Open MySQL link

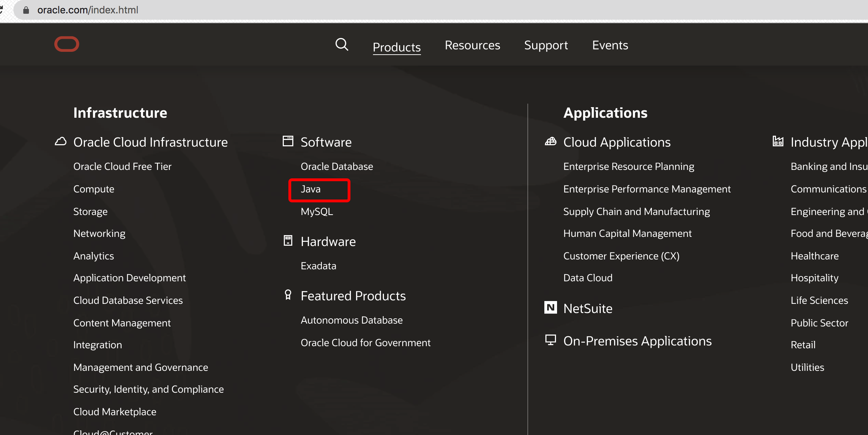317,212
